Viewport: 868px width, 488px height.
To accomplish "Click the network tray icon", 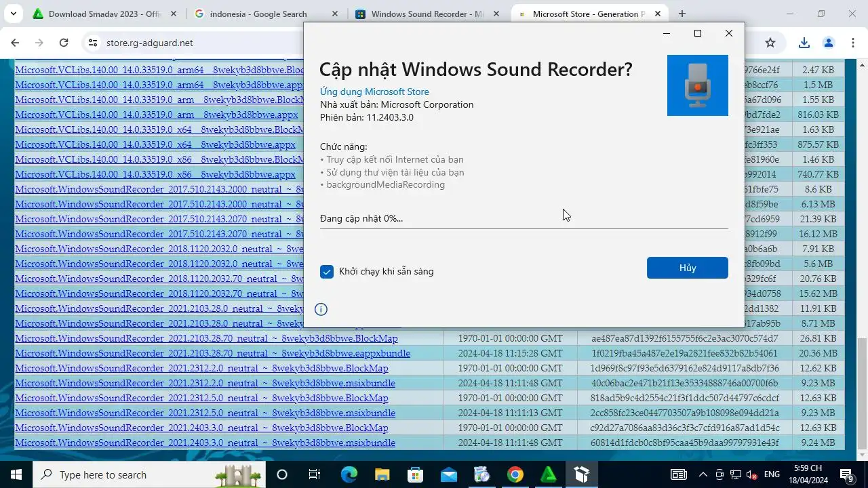I will tap(735, 474).
